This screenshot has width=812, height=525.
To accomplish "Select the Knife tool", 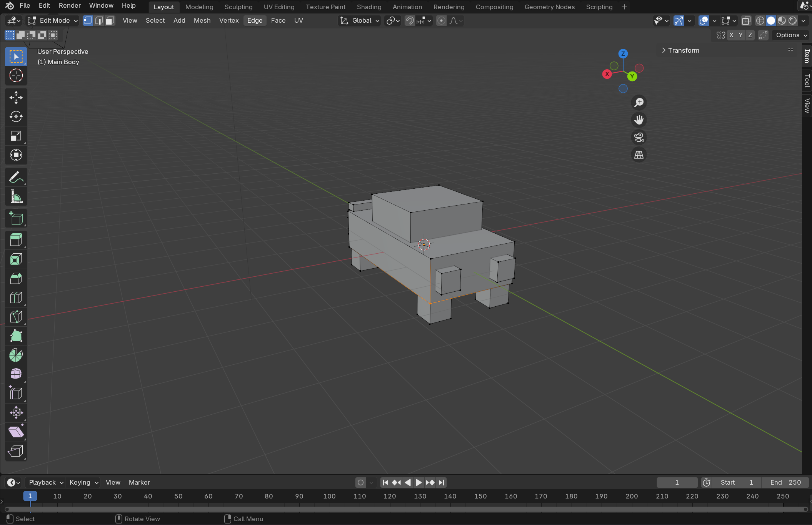I will pyautogui.click(x=16, y=316).
